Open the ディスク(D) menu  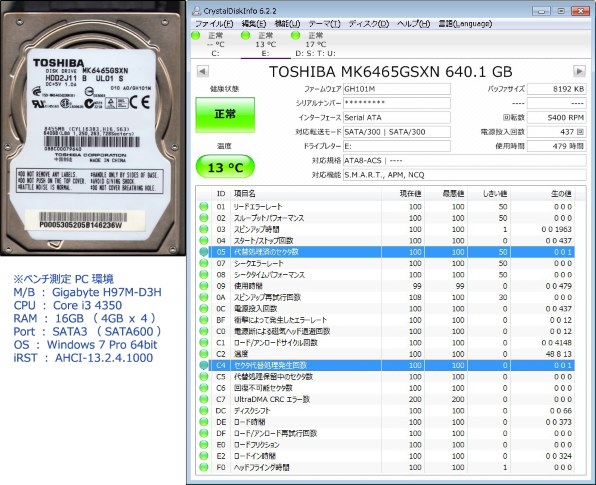coord(369,24)
